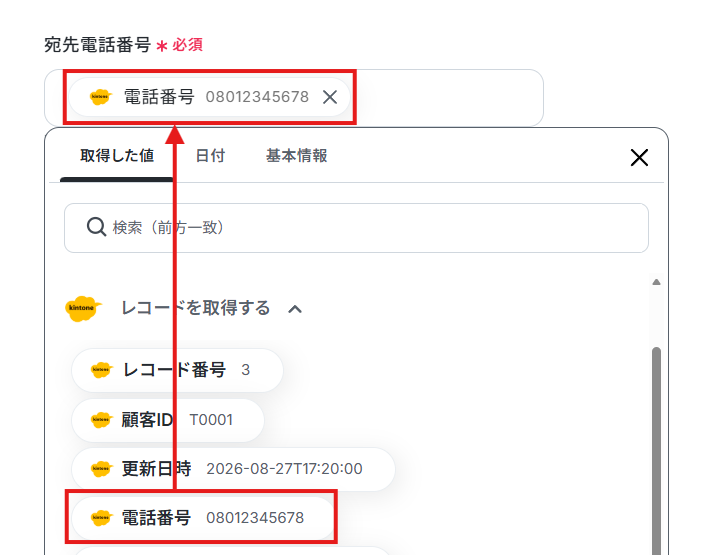Choose the 電話番号 08012345678 item in list

point(203,517)
